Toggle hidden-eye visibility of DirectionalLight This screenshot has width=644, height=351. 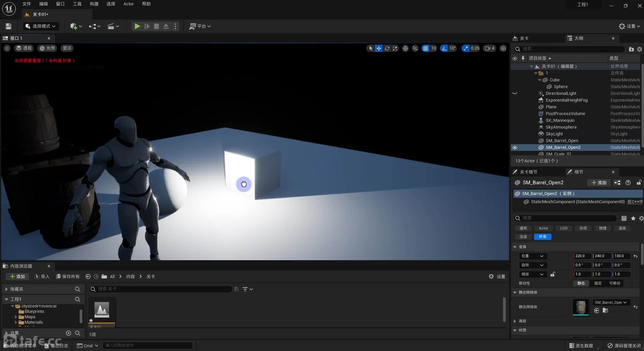(515, 94)
